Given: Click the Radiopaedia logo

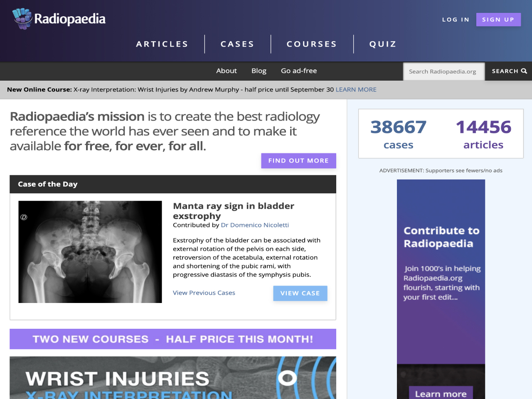Looking at the screenshot, I should (x=59, y=19).
